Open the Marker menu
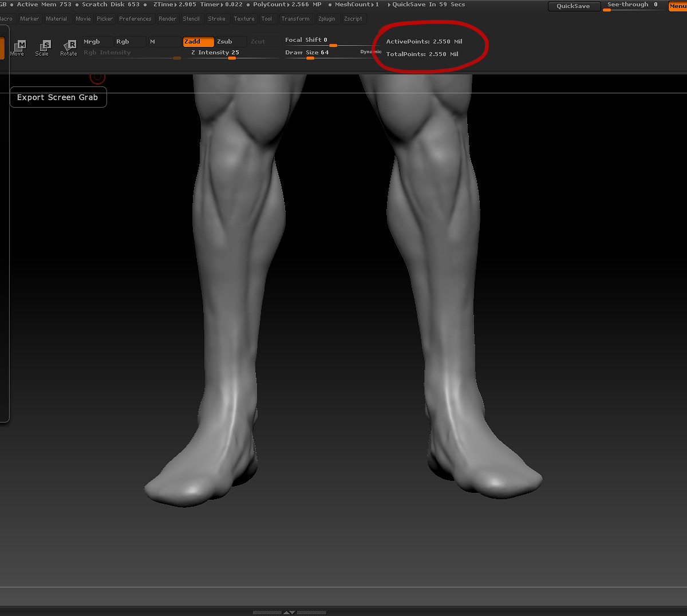The width and height of the screenshot is (687, 616). click(30, 19)
